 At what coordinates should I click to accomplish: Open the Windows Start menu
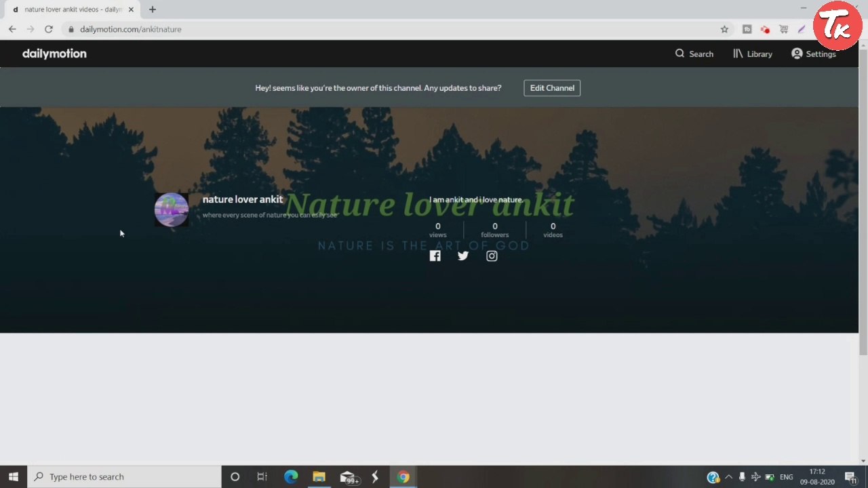(x=13, y=476)
